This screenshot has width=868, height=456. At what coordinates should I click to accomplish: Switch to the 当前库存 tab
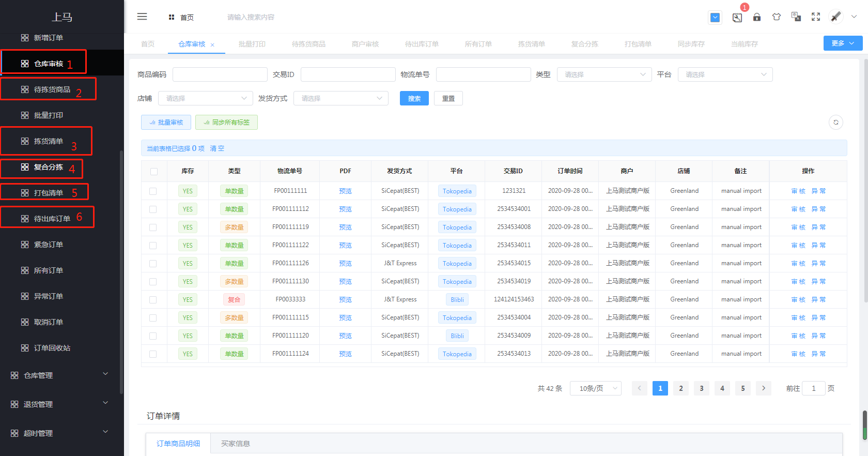745,44
